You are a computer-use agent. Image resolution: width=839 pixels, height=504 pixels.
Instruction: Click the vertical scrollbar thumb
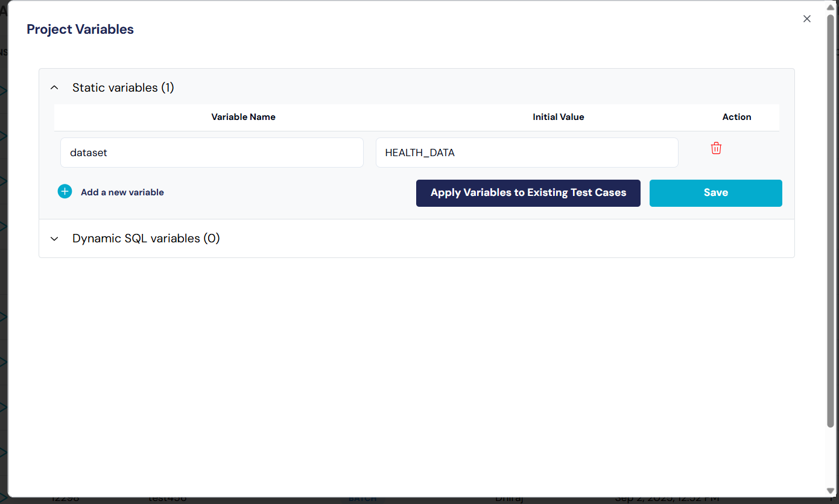tap(831, 217)
